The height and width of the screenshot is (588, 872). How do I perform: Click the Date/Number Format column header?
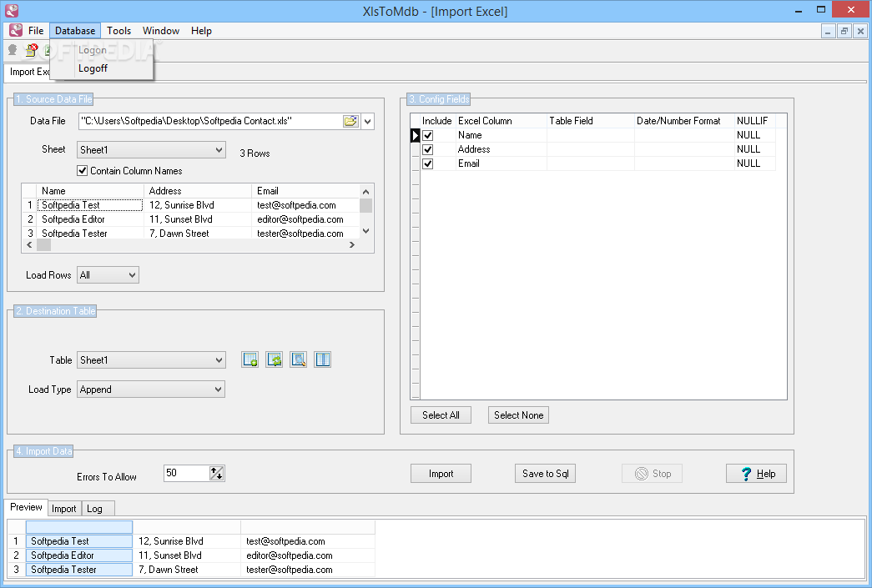point(684,121)
